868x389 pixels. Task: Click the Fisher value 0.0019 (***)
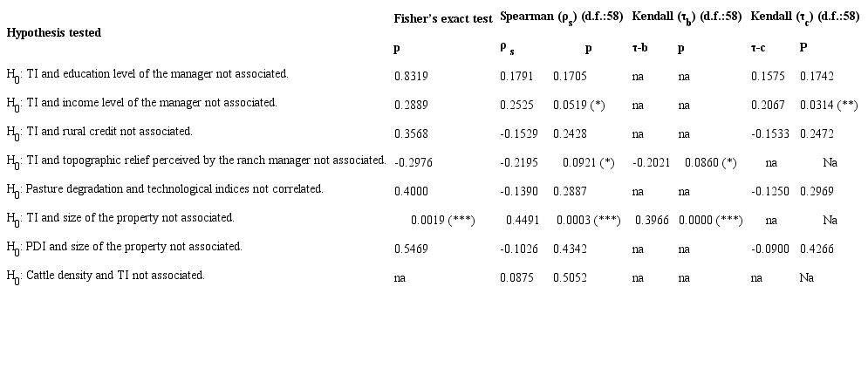pos(442,221)
